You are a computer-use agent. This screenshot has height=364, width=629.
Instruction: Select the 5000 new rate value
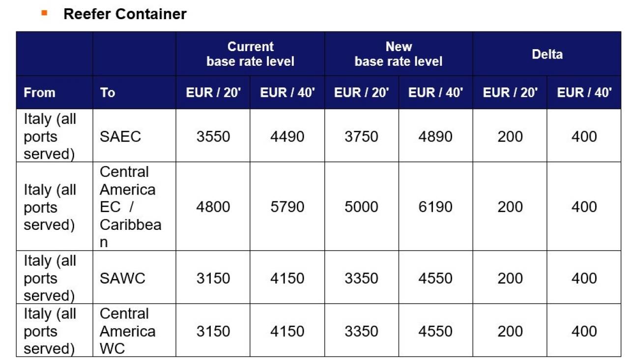362,207
